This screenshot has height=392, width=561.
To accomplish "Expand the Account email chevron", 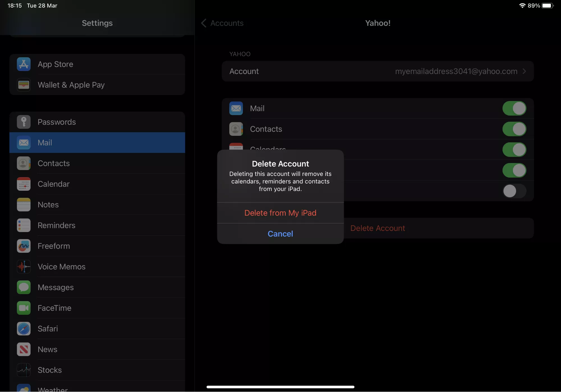I will click(524, 71).
